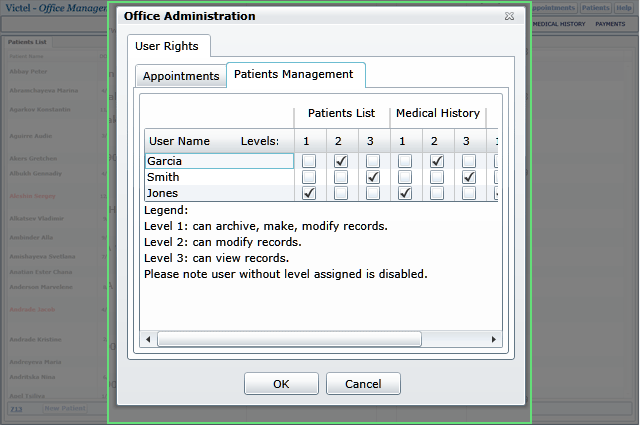Click the New Patient button in background
Image resolution: width=640 pixels, height=425 pixels.
point(65,408)
